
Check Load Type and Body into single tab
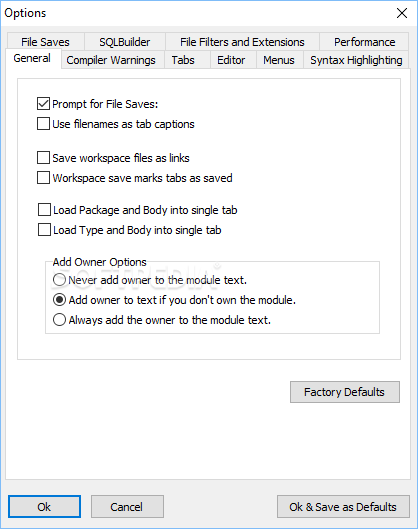[x=44, y=230]
